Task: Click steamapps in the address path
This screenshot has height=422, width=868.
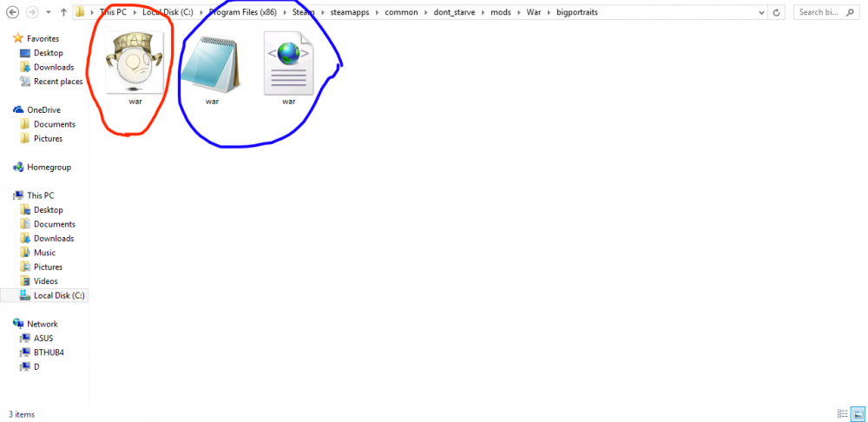Action: (349, 12)
